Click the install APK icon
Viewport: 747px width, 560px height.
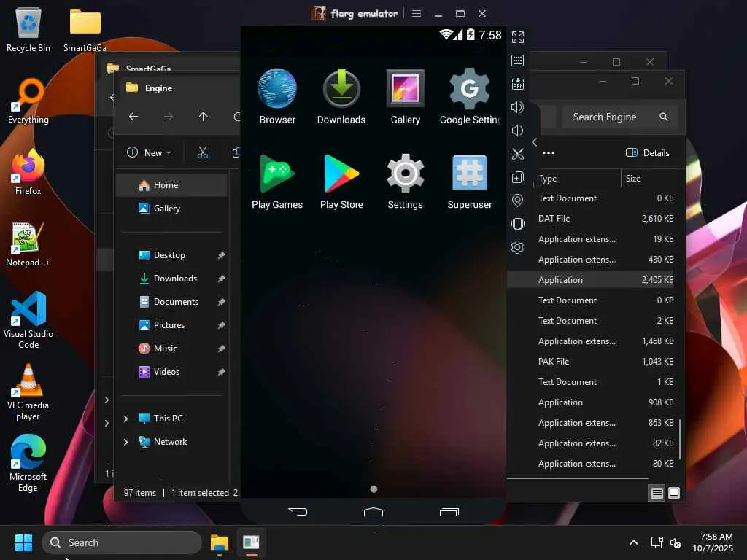518,84
